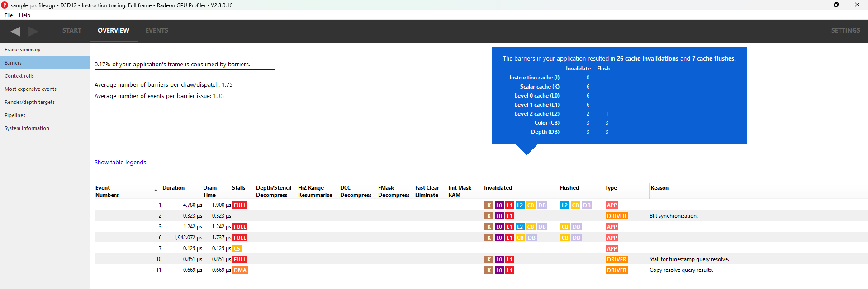Screen dimensions: 868x289
Task: Open the SETTINGS page
Action: tap(845, 30)
